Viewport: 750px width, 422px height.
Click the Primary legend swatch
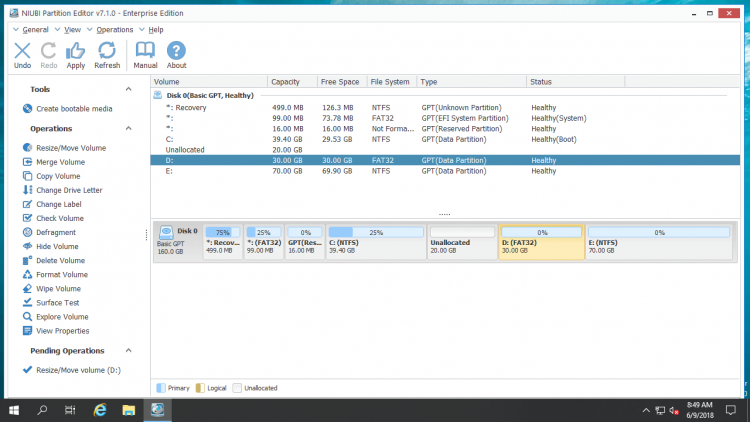click(x=161, y=388)
